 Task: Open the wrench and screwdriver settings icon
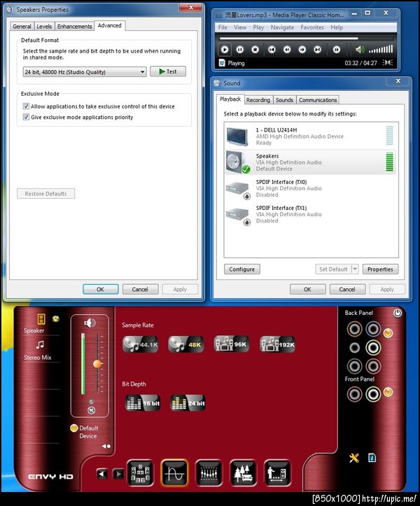[x=353, y=458]
